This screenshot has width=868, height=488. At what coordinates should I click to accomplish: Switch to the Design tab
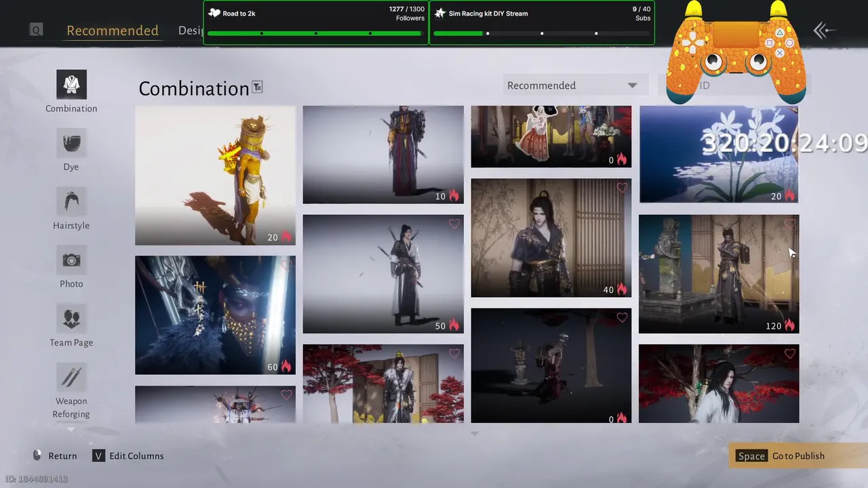(191, 30)
